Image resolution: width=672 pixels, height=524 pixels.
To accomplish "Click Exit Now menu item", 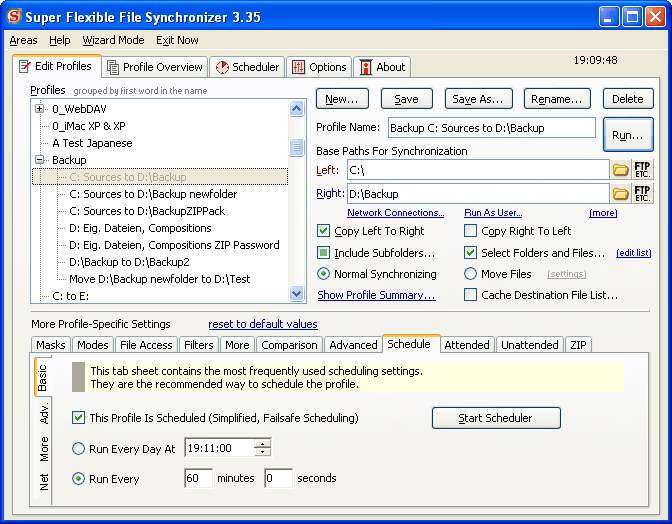I will [177, 40].
